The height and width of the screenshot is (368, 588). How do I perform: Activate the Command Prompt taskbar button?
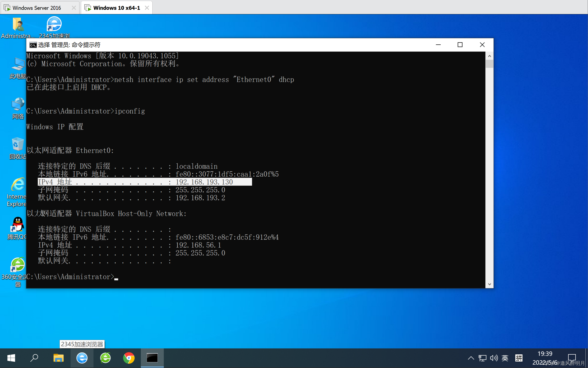click(x=152, y=358)
